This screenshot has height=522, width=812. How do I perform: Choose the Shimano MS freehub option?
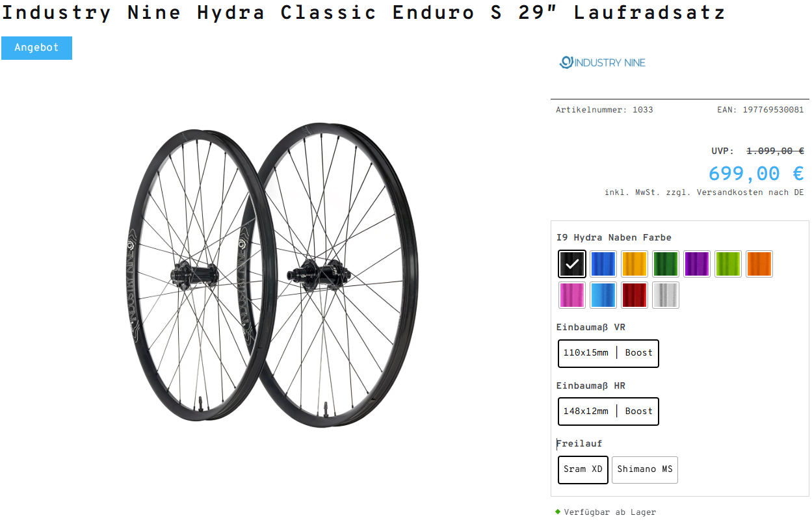tap(645, 469)
